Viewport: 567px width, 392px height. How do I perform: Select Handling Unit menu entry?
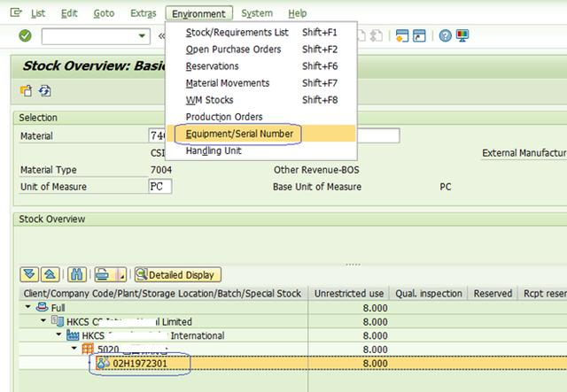(214, 150)
